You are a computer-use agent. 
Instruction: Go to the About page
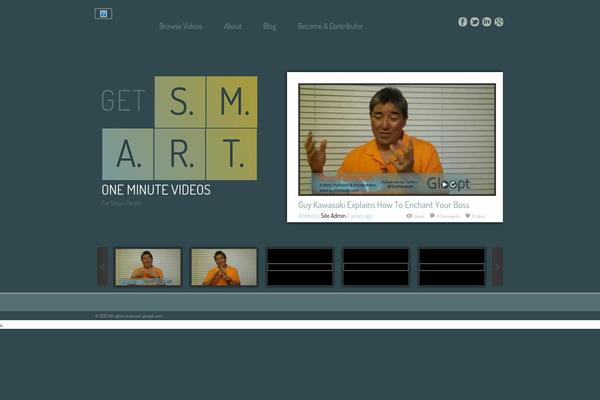(233, 26)
